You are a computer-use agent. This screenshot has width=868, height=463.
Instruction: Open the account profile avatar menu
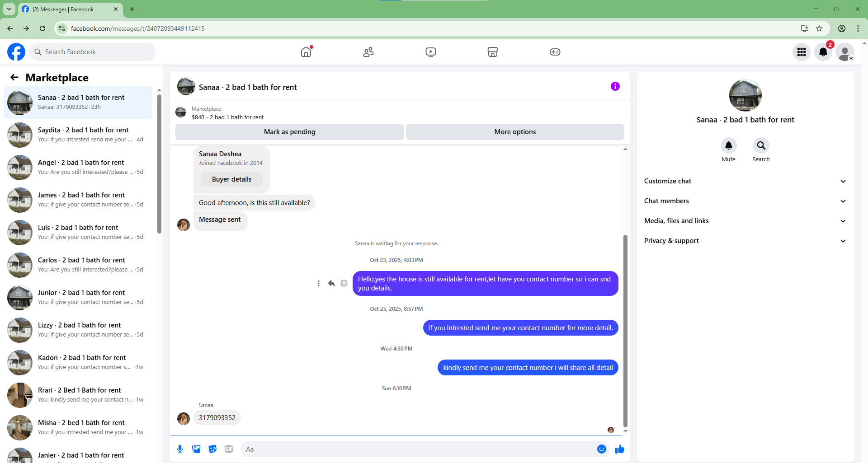845,52
